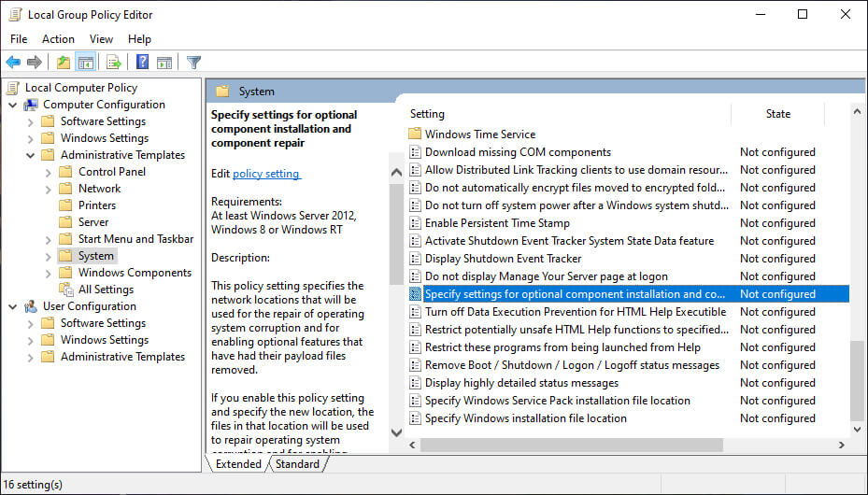Image resolution: width=868 pixels, height=495 pixels.
Task: Collapse Administrative Templates under Computer Configuration
Action: (31, 155)
